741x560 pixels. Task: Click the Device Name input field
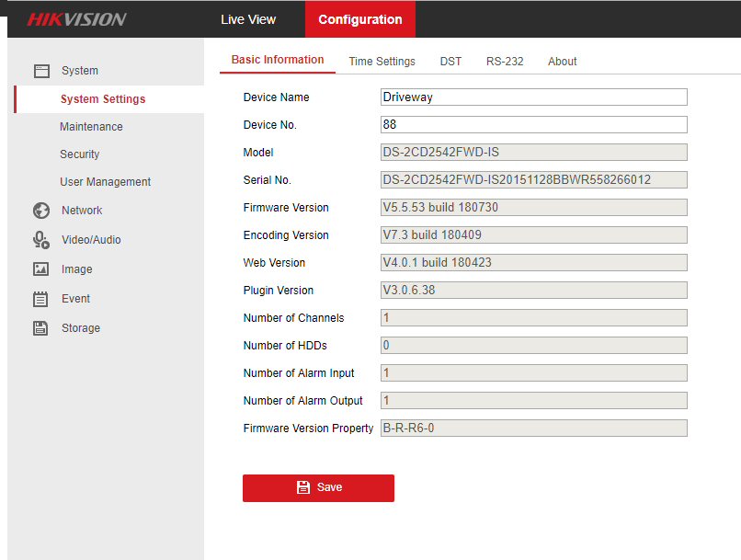pos(533,97)
